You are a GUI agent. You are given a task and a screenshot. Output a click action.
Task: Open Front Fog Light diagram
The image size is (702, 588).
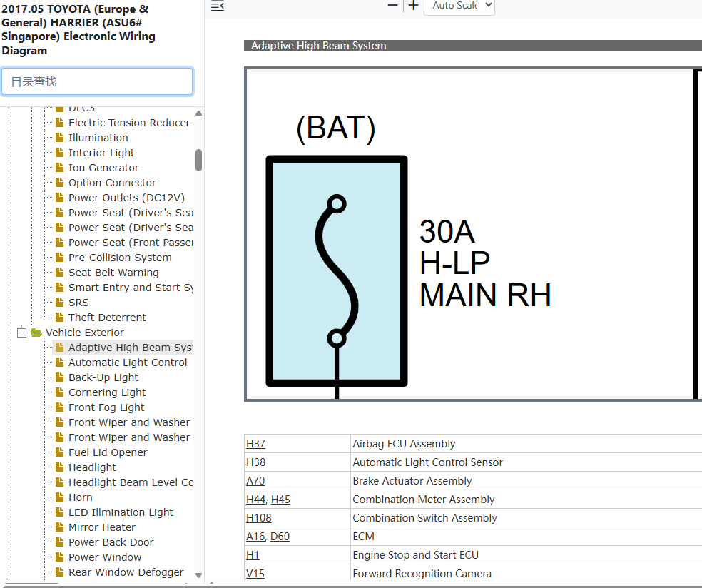click(x=106, y=407)
